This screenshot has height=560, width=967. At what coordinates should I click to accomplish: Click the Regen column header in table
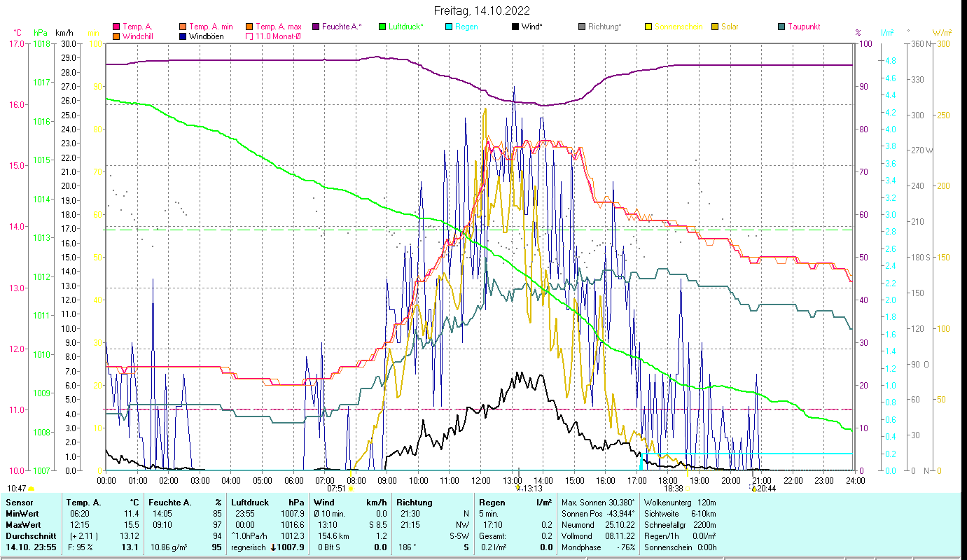pyautogui.click(x=492, y=503)
